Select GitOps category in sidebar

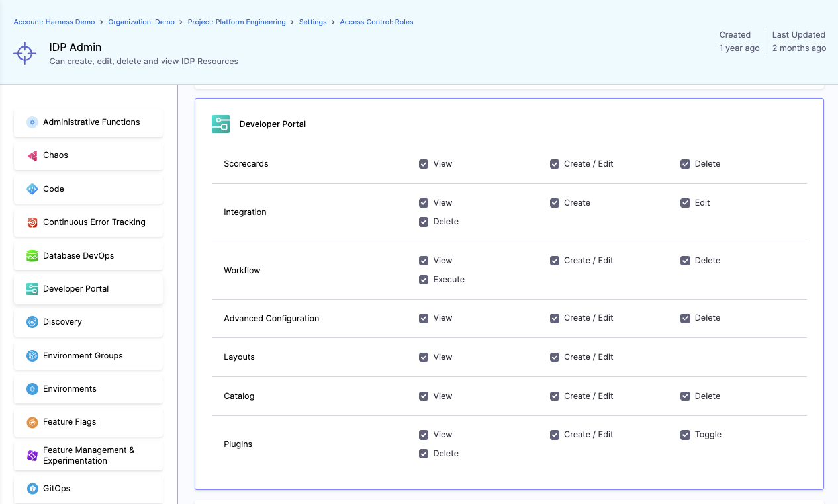tap(88, 489)
